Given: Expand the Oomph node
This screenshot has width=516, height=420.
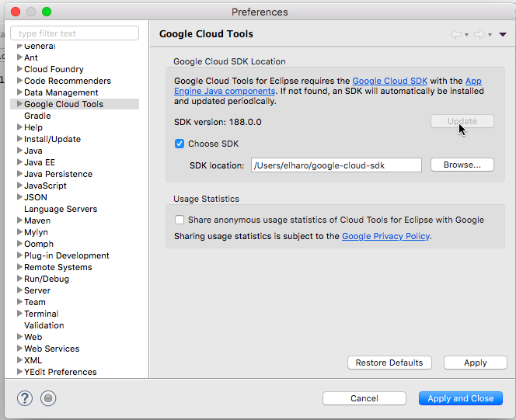Looking at the screenshot, I should 19,244.
